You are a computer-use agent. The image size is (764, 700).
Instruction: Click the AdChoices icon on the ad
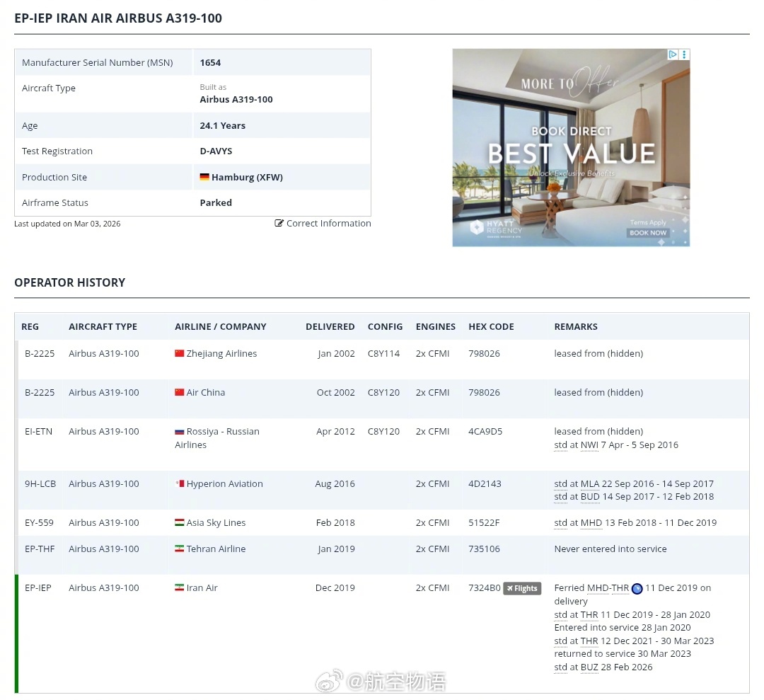tap(673, 54)
